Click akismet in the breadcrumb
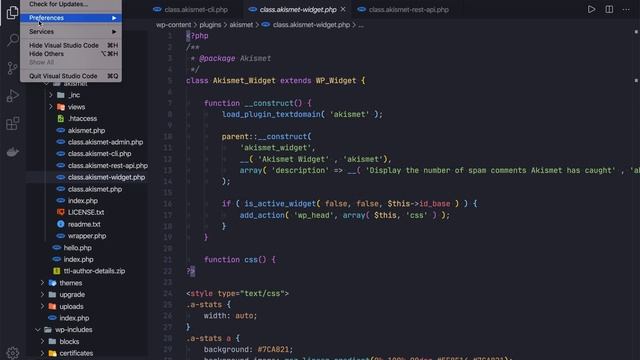The height and width of the screenshot is (360, 640). point(241,25)
